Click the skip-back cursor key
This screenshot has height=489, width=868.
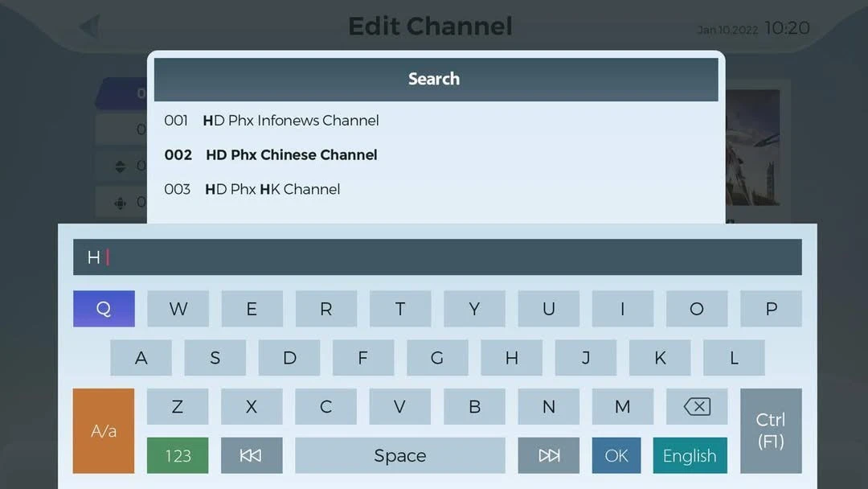pyautogui.click(x=252, y=455)
